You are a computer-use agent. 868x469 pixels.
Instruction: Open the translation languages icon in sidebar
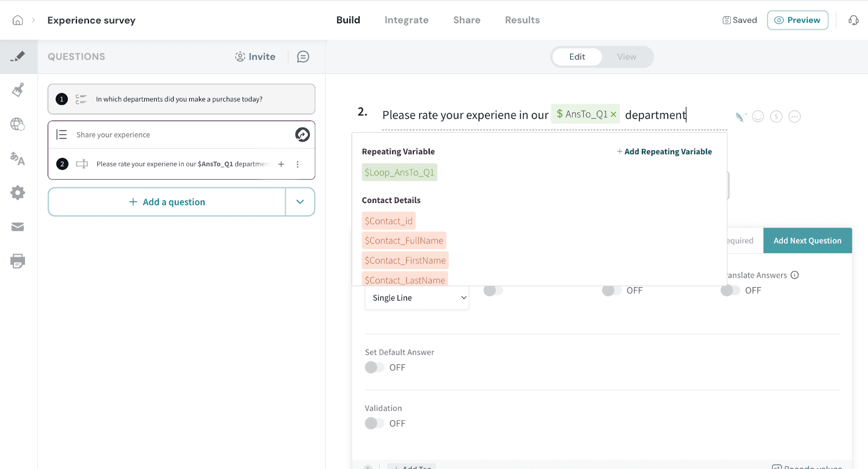(18, 159)
